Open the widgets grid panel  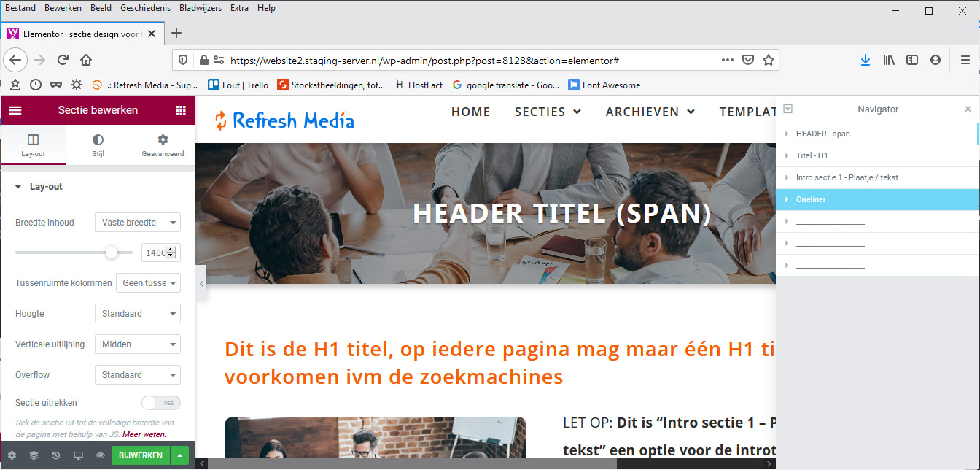pos(181,110)
